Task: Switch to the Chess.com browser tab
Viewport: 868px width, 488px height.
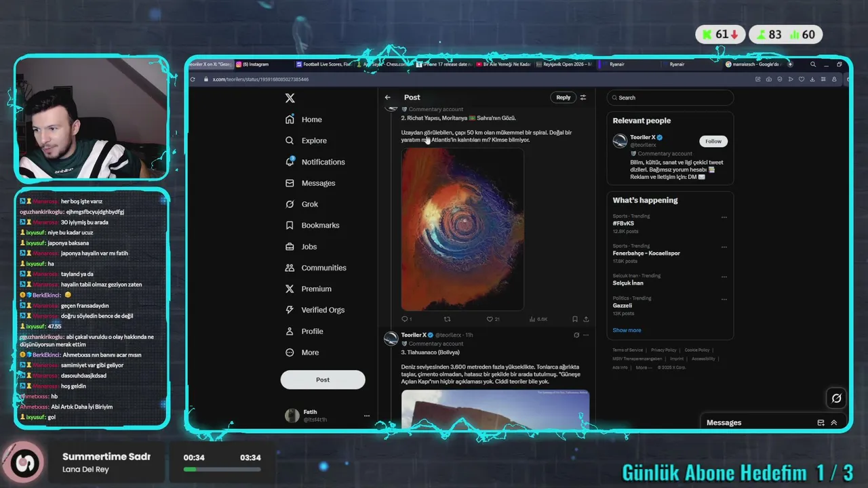Action: [384, 64]
